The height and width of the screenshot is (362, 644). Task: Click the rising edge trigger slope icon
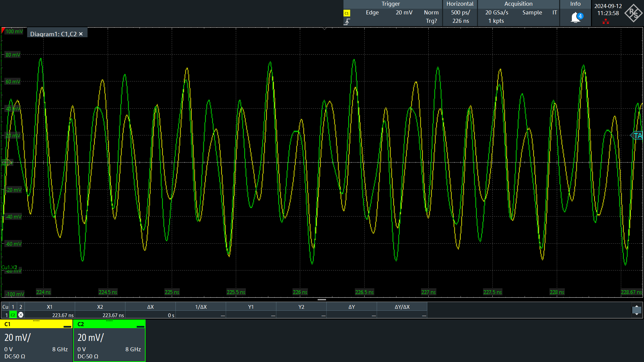click(x=347, y=21)
